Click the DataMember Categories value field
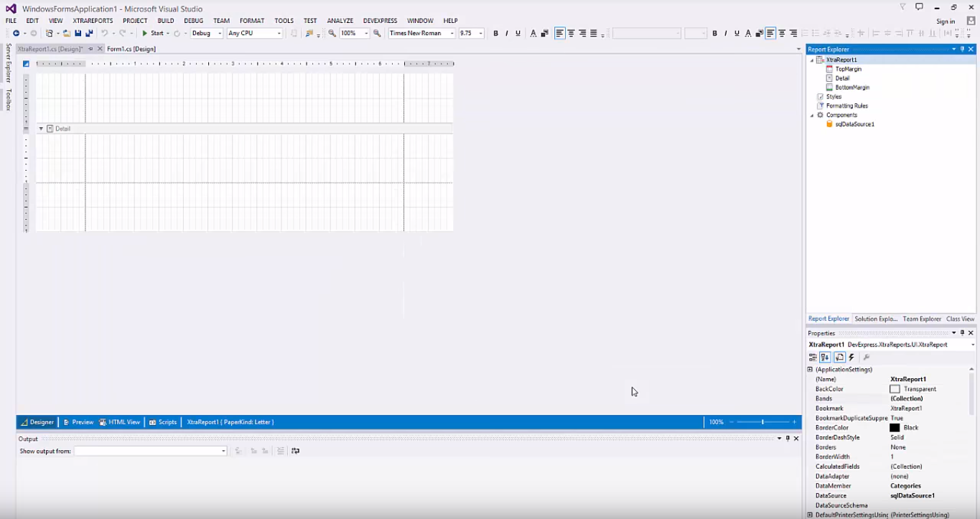The width and height of the screenshot is (980, 519). point(929,486)
